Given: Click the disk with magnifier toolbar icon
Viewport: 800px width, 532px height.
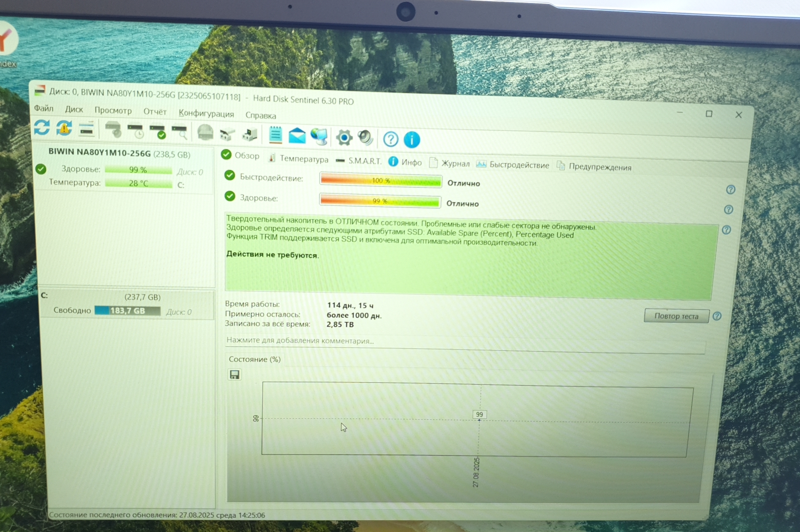Looking at the screenshot, I should click(179, 132).
